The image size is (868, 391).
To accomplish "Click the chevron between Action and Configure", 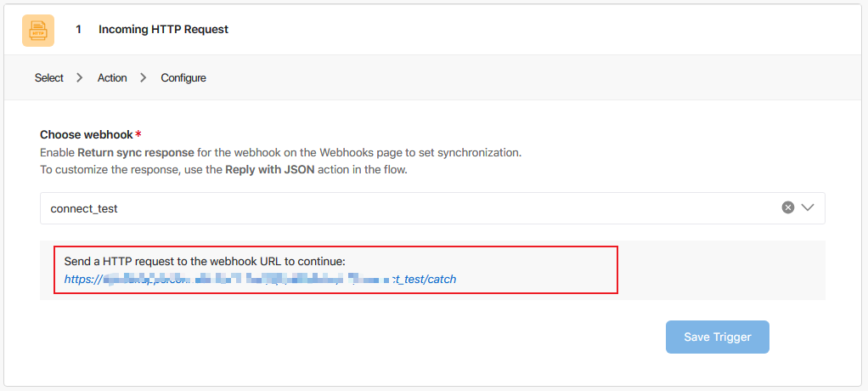I will (x=144, y=78).
